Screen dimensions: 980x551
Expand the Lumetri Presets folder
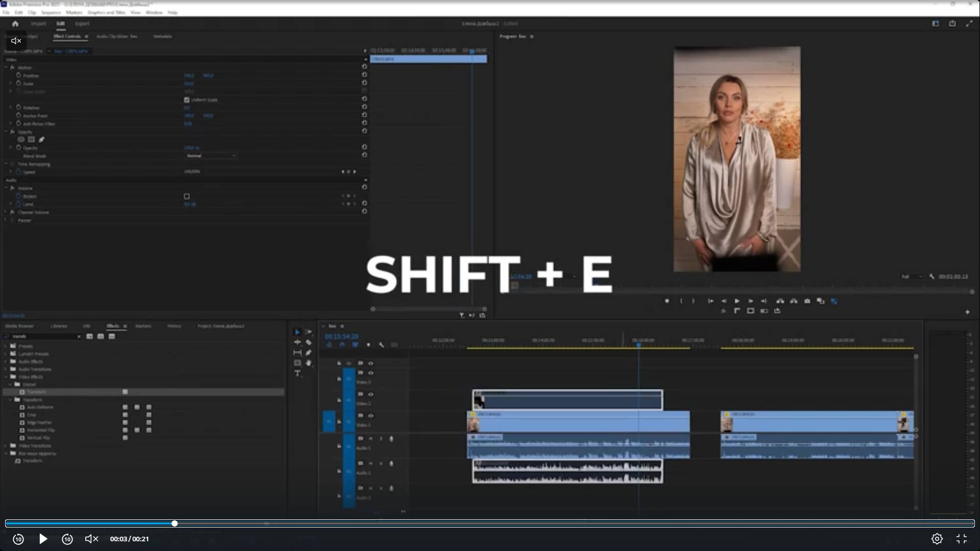point(6,354)
